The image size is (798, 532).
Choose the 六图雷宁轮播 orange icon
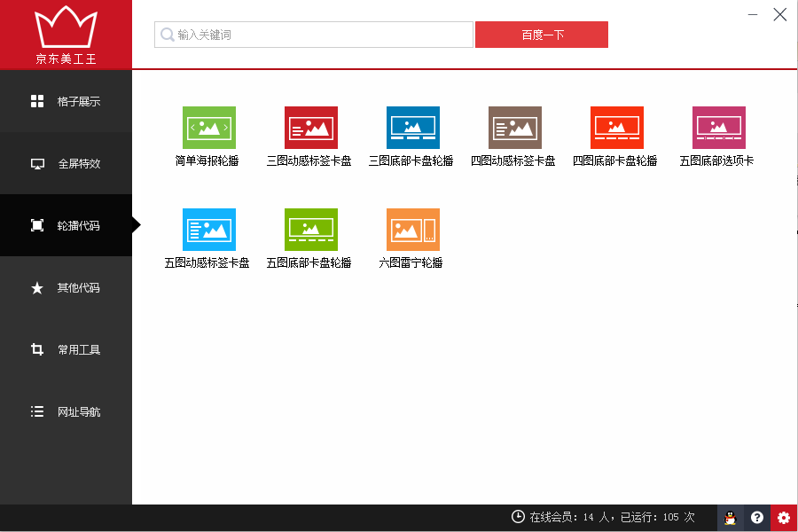pos(412,230)
